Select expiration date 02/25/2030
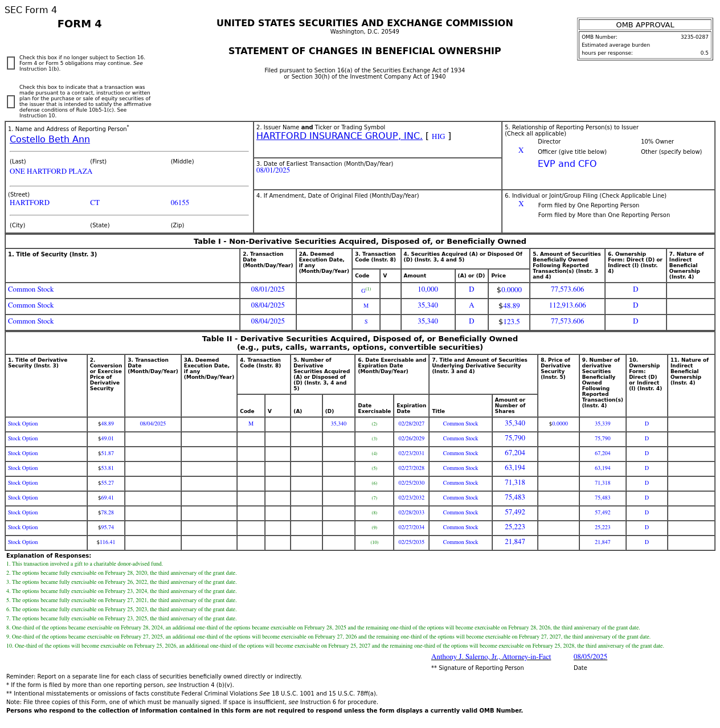This screenshot has height=728, width=720. pos(411,483)
